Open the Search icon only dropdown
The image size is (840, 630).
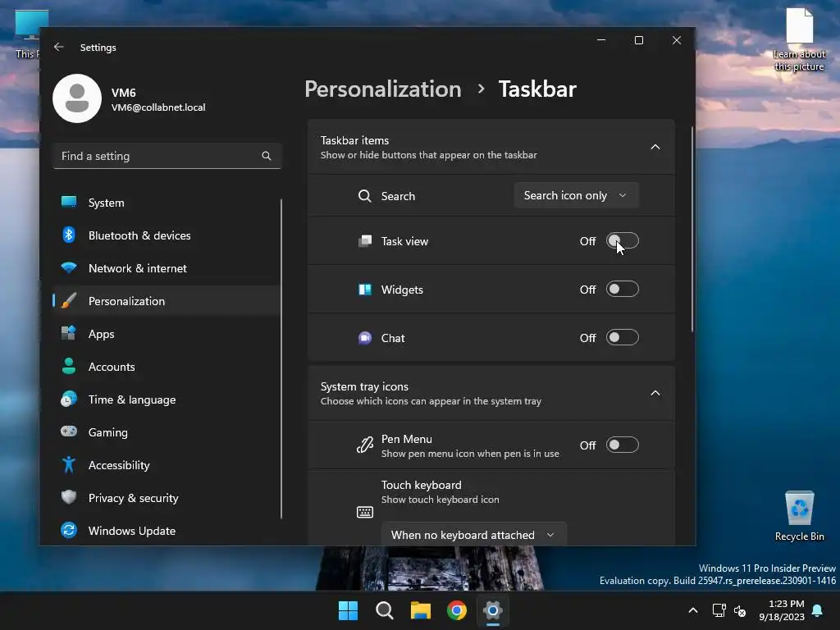tap(576, 195)
